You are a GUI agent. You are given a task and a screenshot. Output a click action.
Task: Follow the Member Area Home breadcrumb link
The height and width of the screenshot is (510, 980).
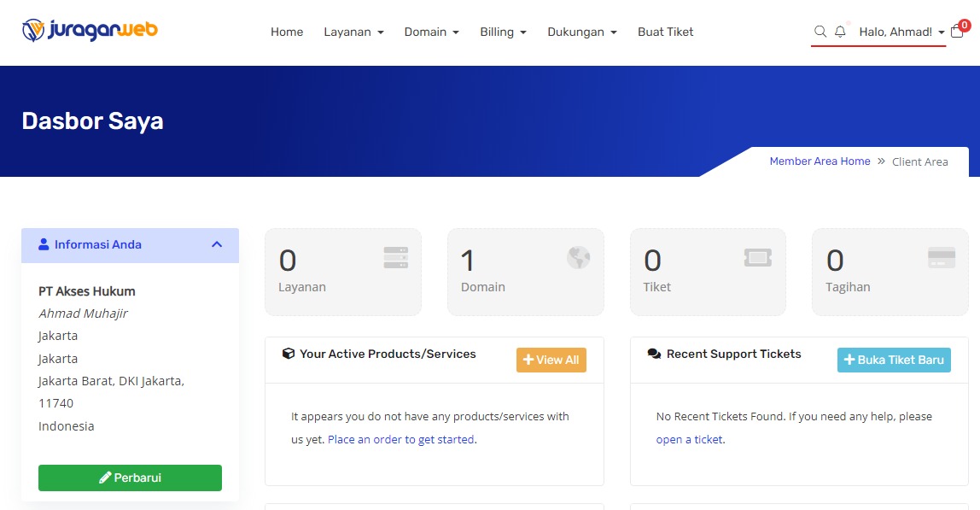[820, 161]
